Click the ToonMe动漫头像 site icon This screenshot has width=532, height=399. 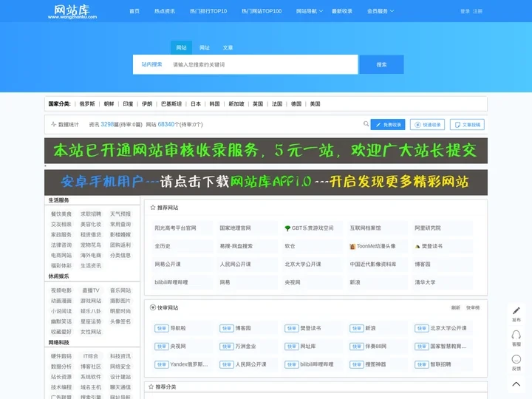coord(352,246)
